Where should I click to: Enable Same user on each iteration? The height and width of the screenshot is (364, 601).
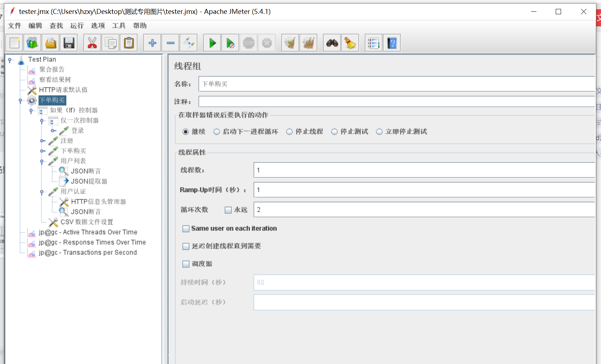coord(186,229)
